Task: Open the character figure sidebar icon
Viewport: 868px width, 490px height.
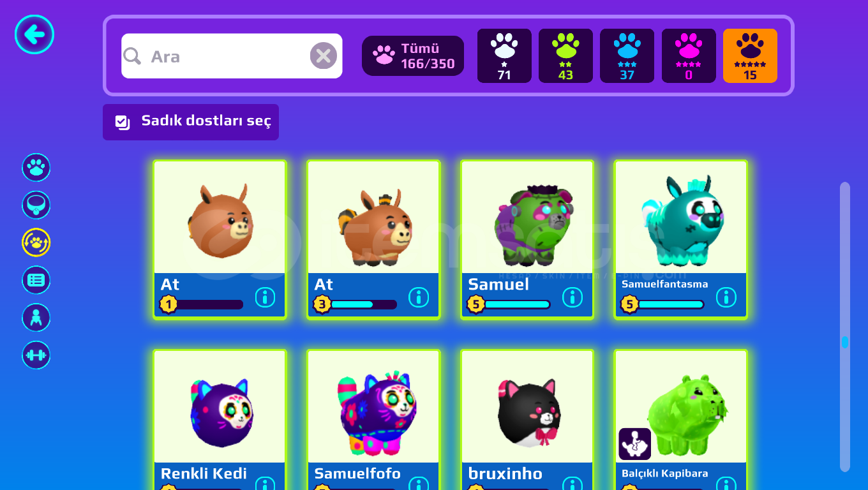Action: (x=36, y=318)
